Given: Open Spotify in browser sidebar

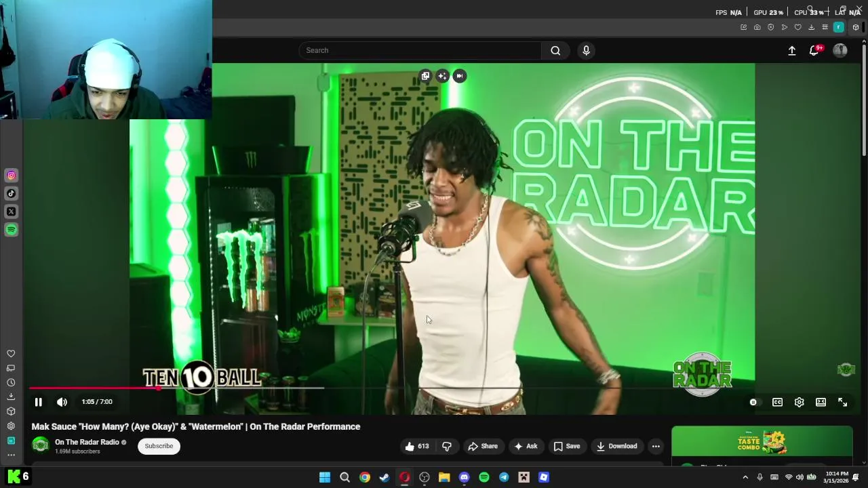Looking at the screenshot, I should (11, 230).
